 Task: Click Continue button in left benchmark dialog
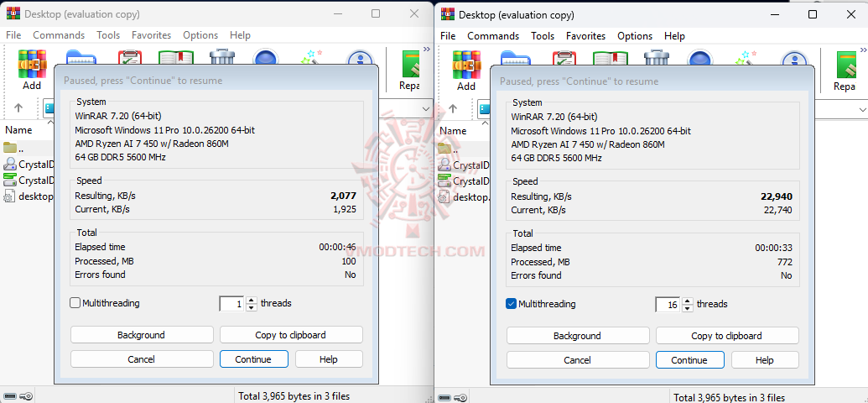253,359
